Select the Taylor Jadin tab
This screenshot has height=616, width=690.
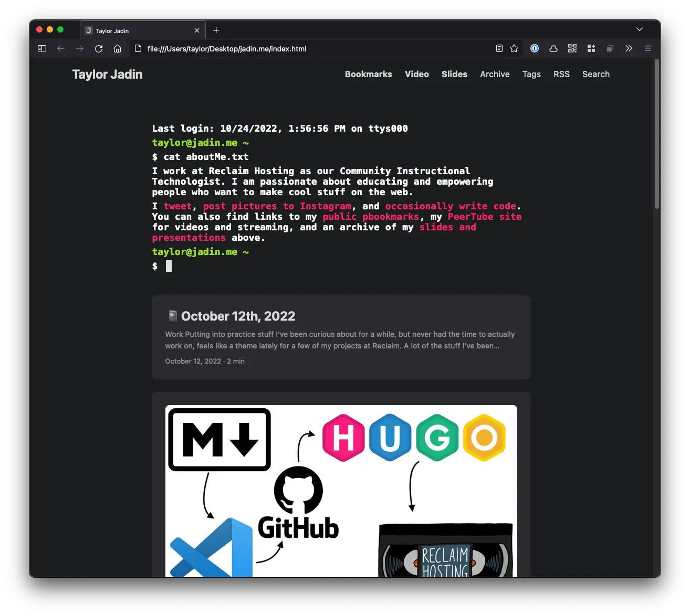tap(143, 30)
